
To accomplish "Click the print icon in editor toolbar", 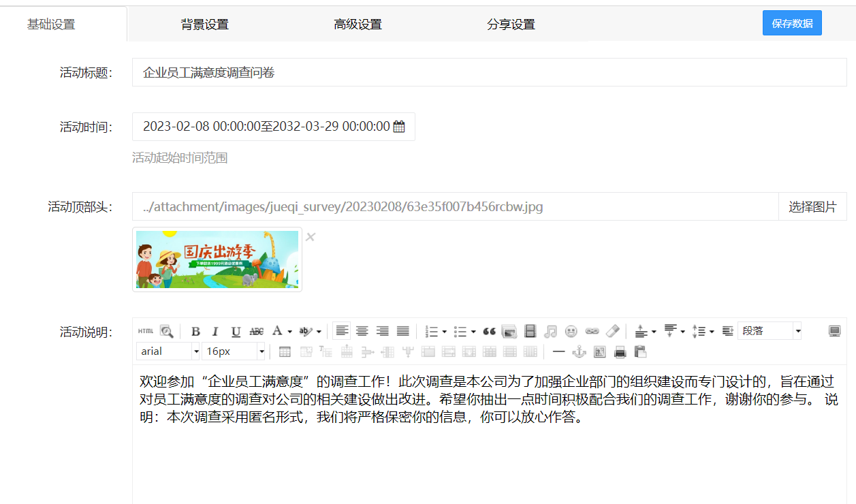I will [x=620, y=352].
